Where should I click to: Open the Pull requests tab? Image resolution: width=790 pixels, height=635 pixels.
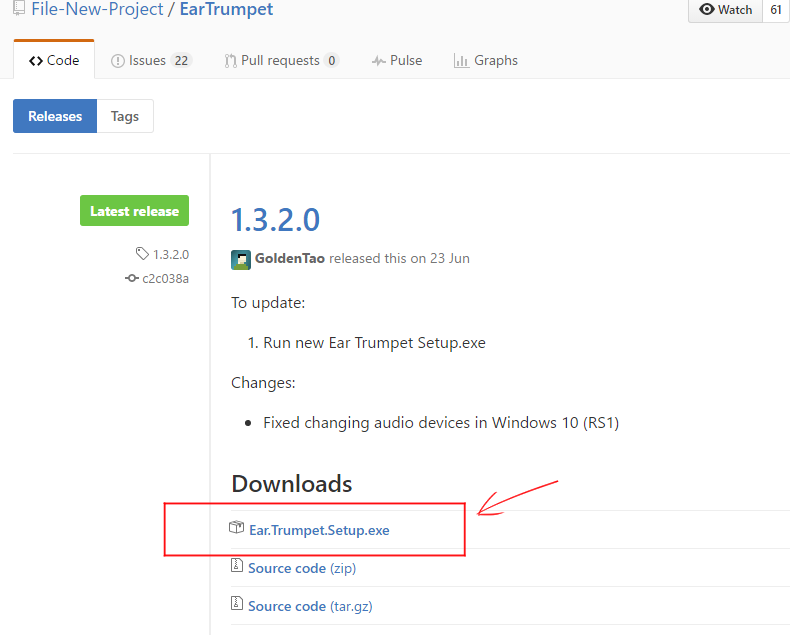[x=282, y=60]
